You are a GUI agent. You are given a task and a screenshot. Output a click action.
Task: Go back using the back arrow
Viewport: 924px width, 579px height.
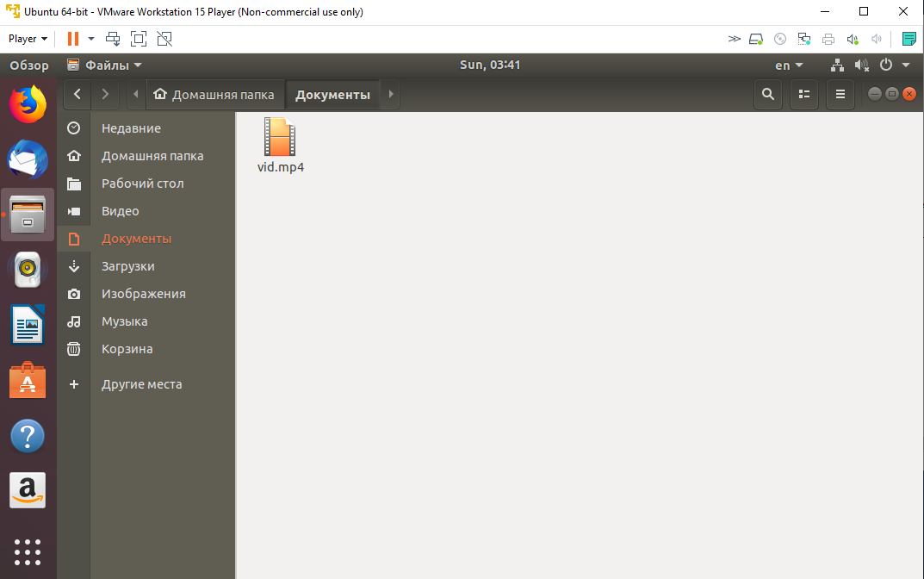click(78, 95)
